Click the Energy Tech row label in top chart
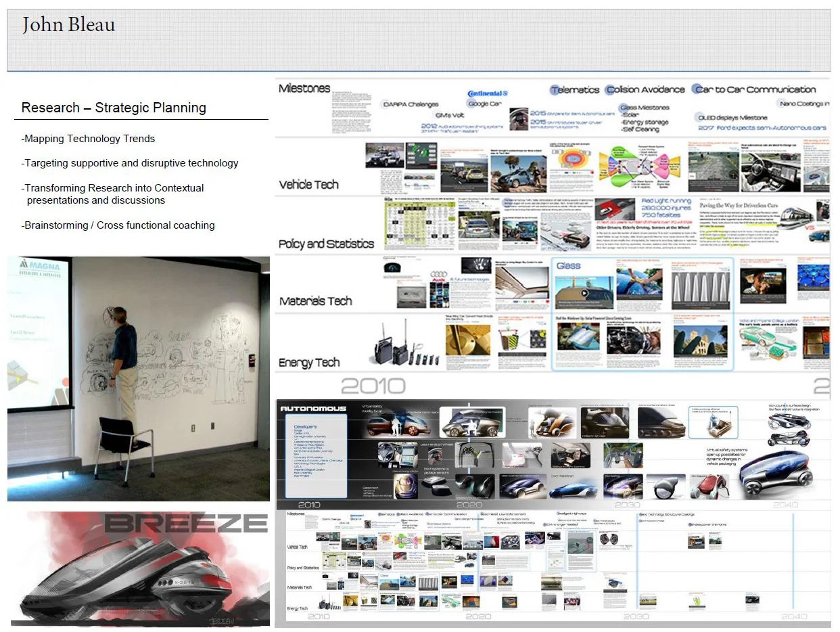The image size is (840, 632). (x=309, y=363)
